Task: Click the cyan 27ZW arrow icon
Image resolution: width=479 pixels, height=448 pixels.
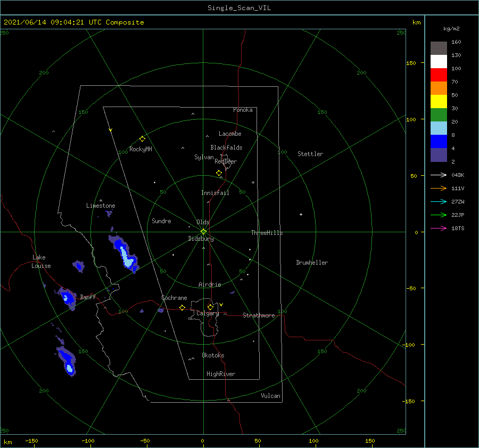Action: (439, 201)
